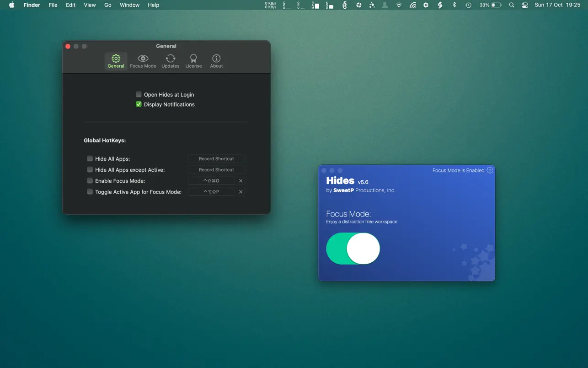Open the Focus Mode eye icon tab
Image resolution: width=588 pixels, height=368 pixels.
143,61
